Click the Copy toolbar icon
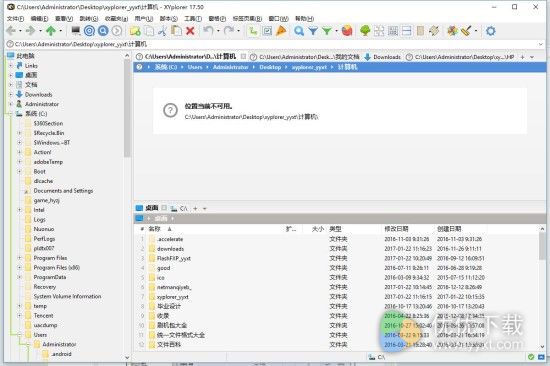This screenshot has height=366, width=550. (x=149, y=31)
